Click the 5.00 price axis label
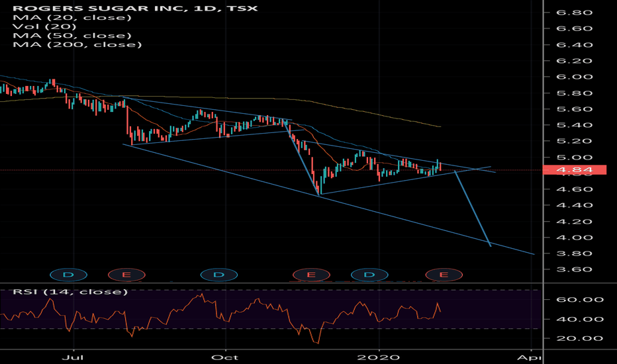The image size is (617, 364). coord(574,158)
